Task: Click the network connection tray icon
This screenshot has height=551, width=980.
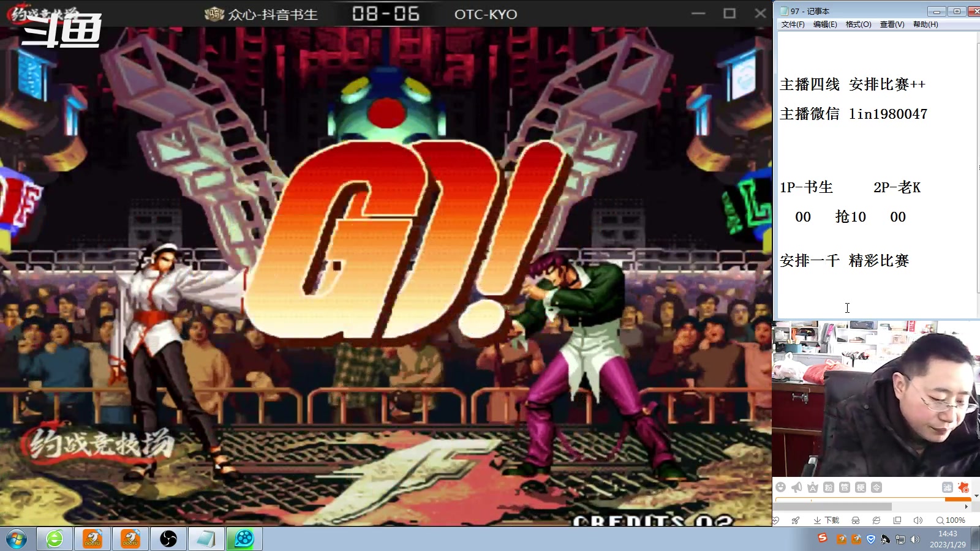Action: point(900,539)
